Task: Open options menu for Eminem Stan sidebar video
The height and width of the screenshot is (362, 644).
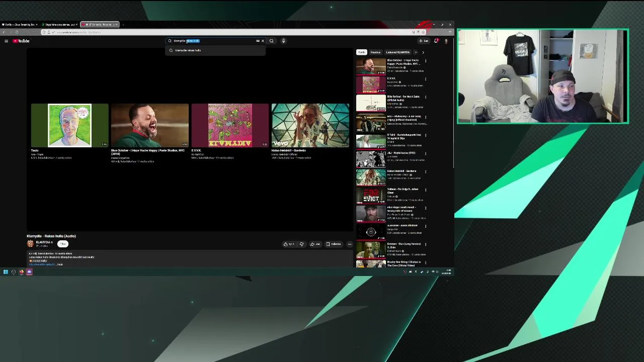Action: [x=426, y=244]
